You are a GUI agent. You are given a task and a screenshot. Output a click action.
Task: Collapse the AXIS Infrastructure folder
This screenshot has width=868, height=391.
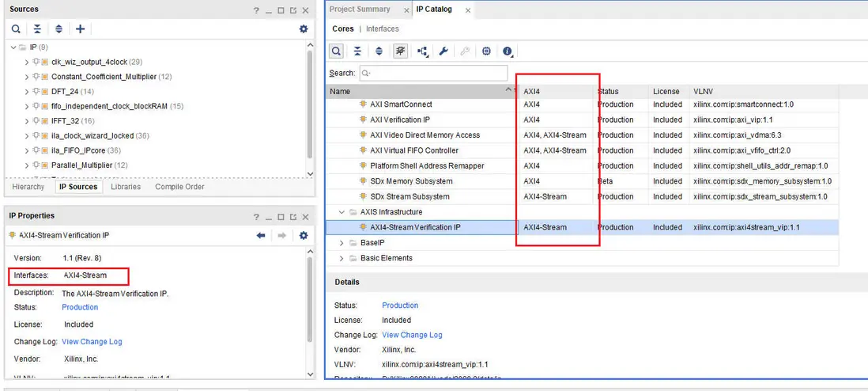342,212
